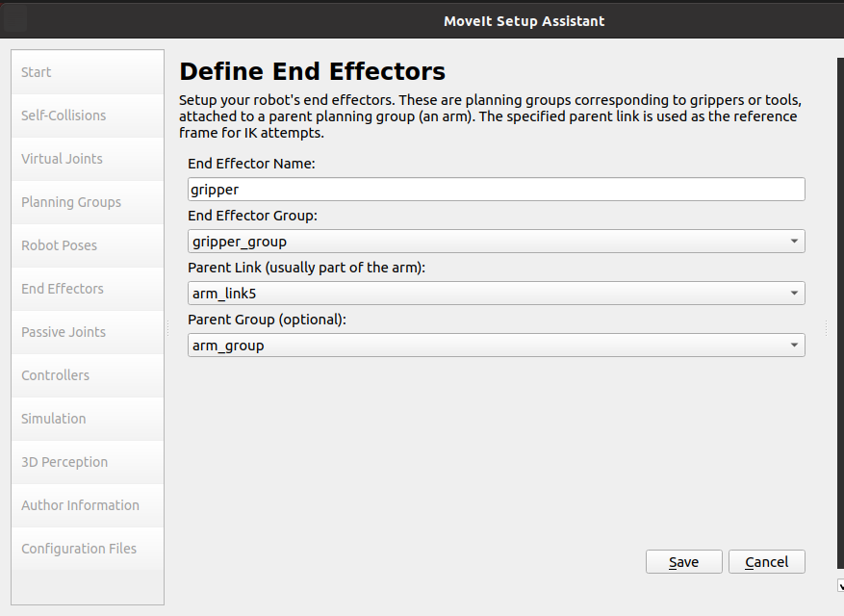Open Author Information step
Image resolution: width=844 pixels, height=616 pixels.
(88, 505)
